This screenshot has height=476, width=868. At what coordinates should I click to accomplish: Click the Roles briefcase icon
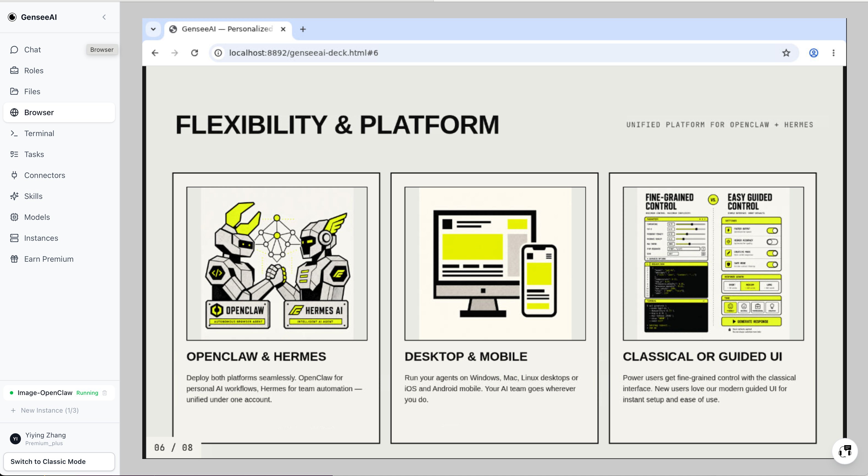[14, 71]
